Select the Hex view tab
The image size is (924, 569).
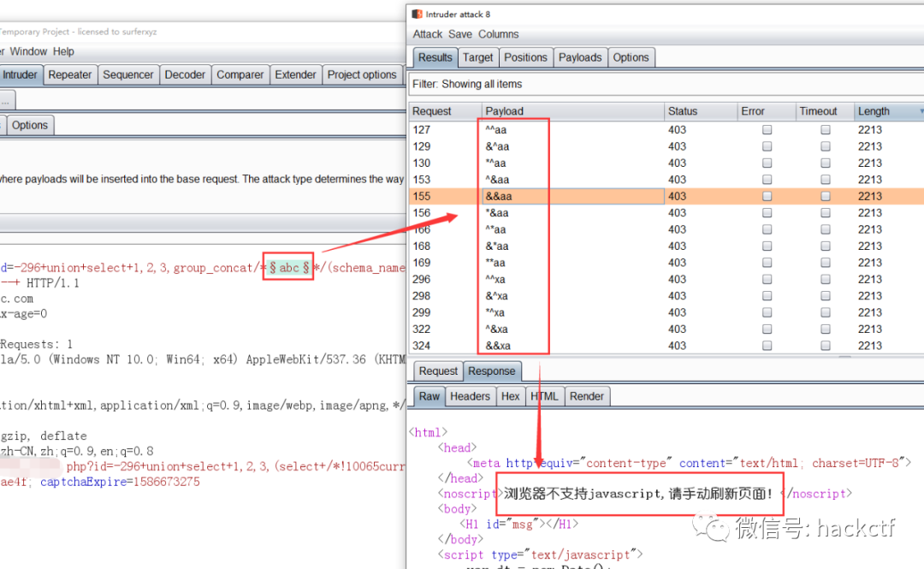(510, 396)
